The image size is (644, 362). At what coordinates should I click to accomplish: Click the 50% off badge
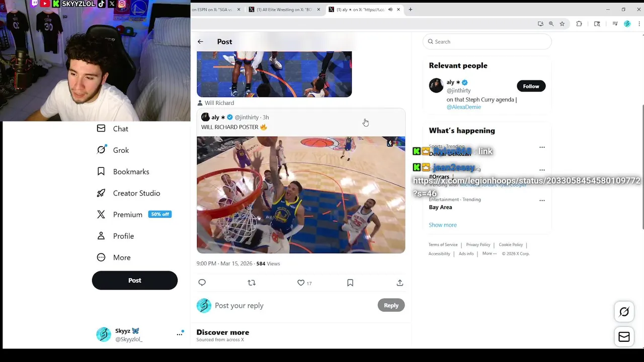160,214
